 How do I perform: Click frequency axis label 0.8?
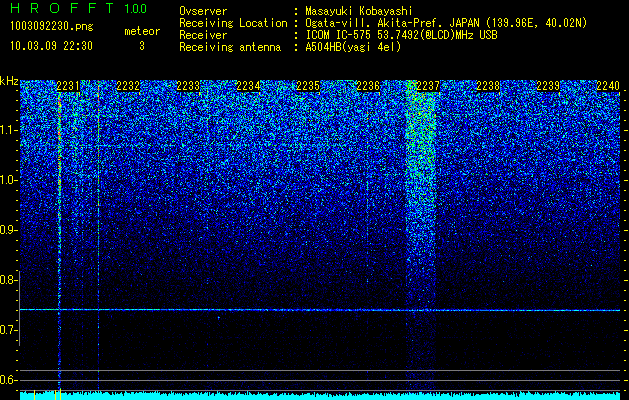9,280
